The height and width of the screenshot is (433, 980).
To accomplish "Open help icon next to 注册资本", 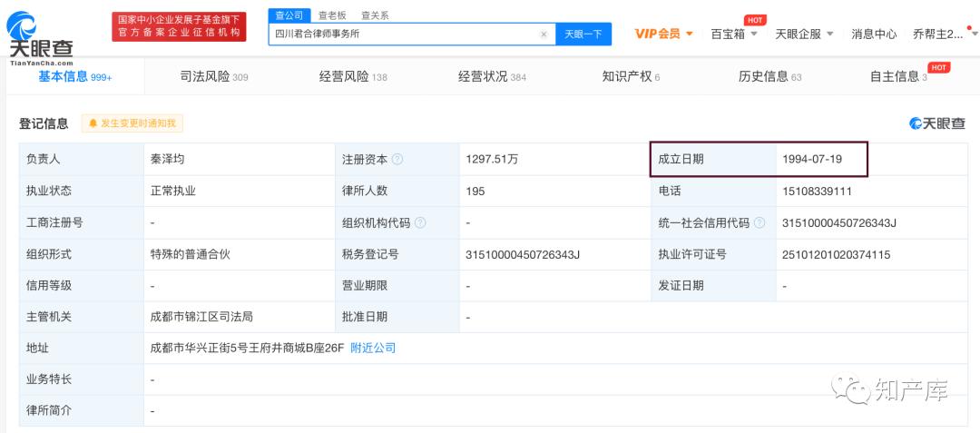I will pyautogui.click(x=397, y=160).
